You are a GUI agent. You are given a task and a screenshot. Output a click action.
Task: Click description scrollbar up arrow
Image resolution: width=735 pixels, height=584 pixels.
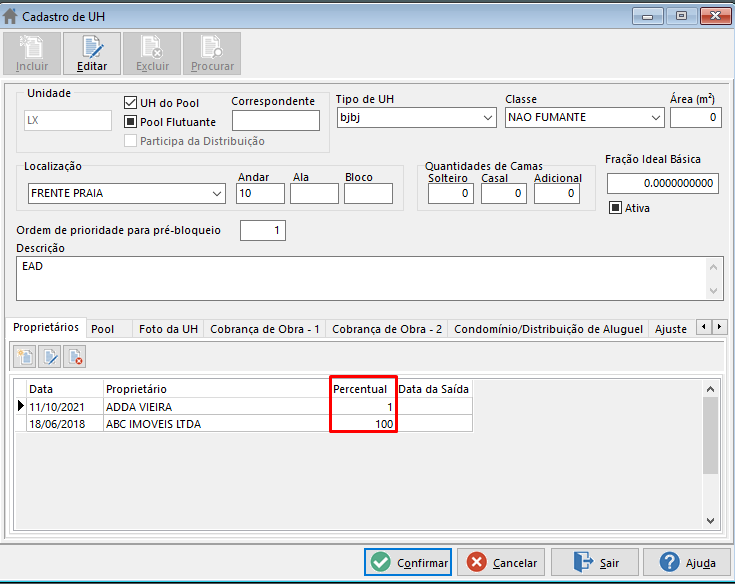click(713, 267)
